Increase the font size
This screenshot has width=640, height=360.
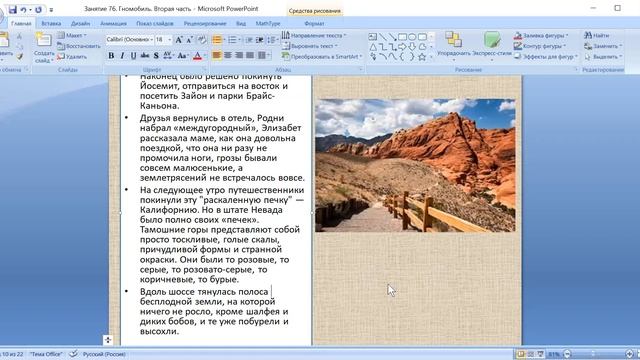(179, 40)
